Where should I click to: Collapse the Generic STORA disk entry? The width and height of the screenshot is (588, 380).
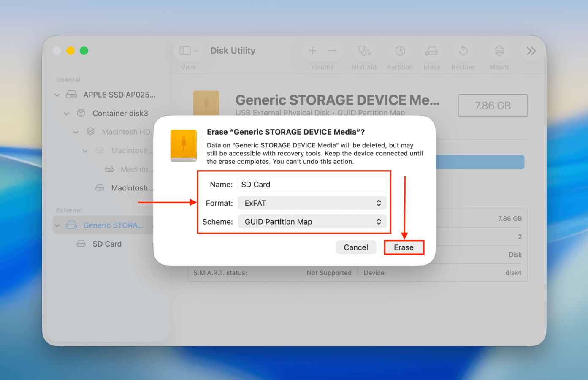click(x=57, y=225)
